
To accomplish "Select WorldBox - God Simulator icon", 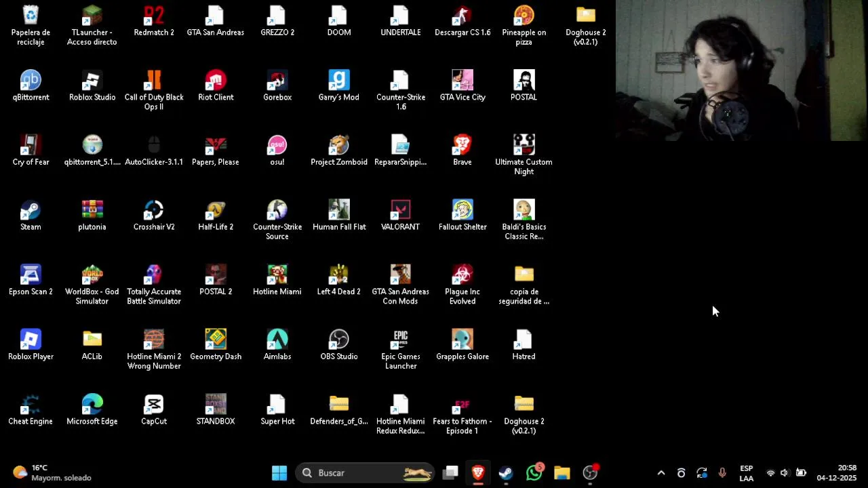I will coord(92,285).
